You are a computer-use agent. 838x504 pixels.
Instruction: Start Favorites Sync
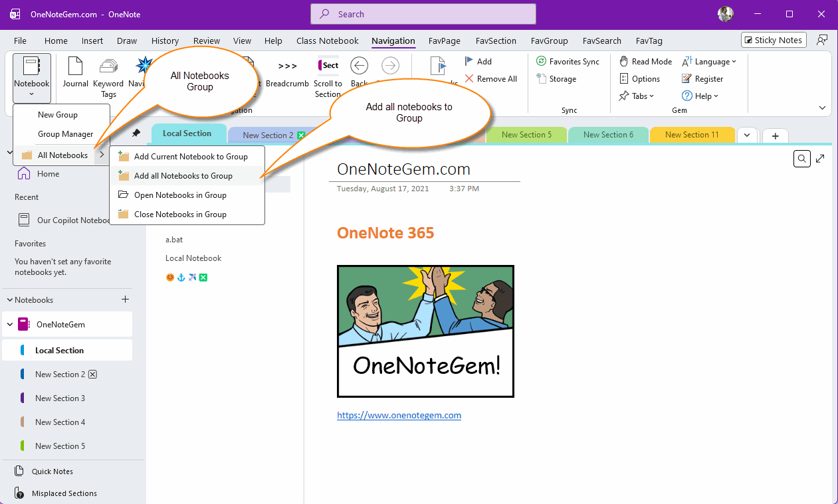568,61
